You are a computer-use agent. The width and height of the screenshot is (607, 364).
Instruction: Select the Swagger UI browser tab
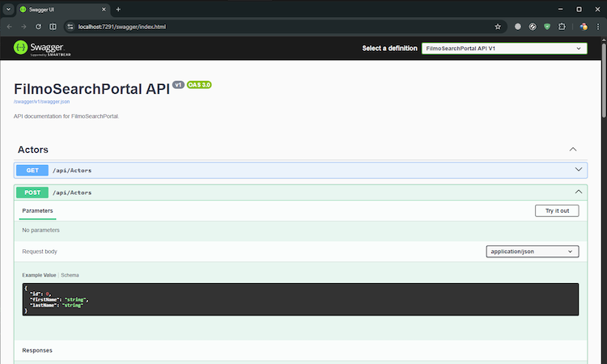[x=63, y=9]
